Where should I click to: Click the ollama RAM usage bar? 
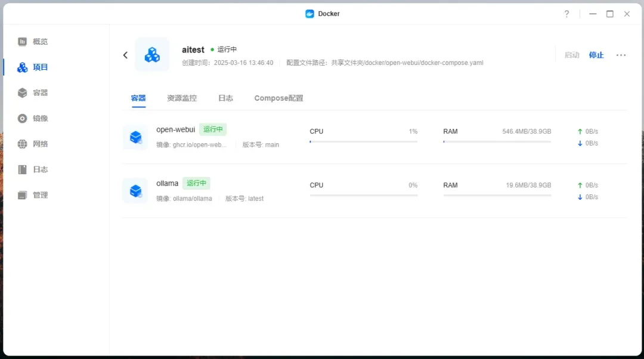pyautogui.click(x=497, y=196)
